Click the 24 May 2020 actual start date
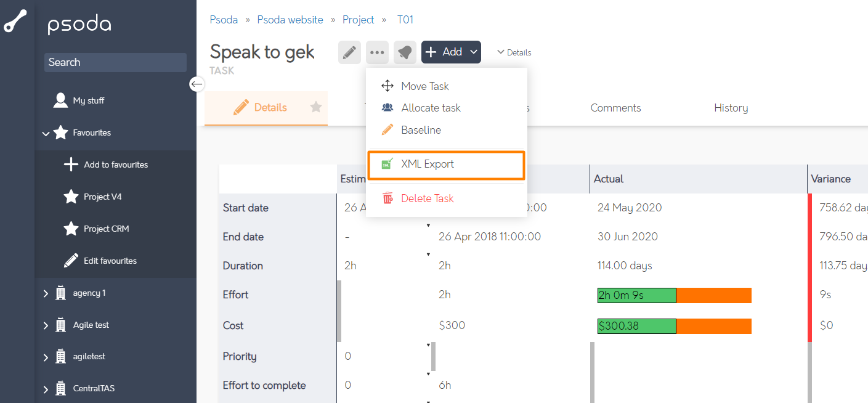 click(630, 208)
